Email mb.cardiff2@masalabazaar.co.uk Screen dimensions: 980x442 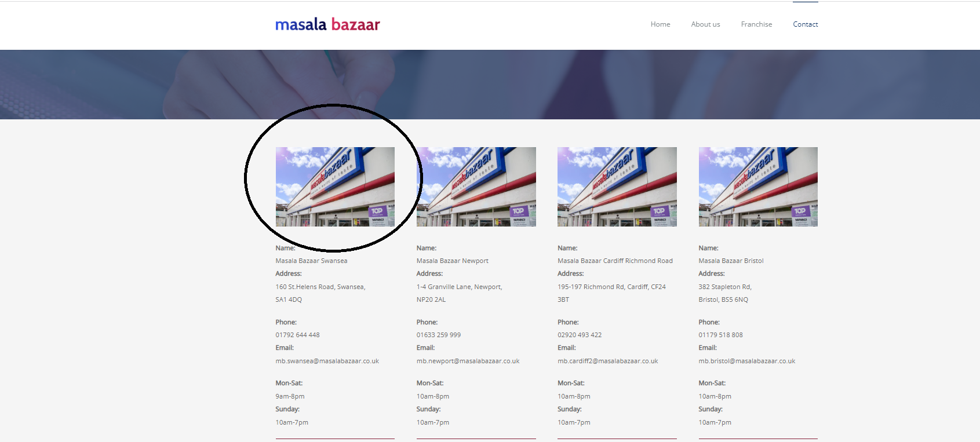pos(608,361)
